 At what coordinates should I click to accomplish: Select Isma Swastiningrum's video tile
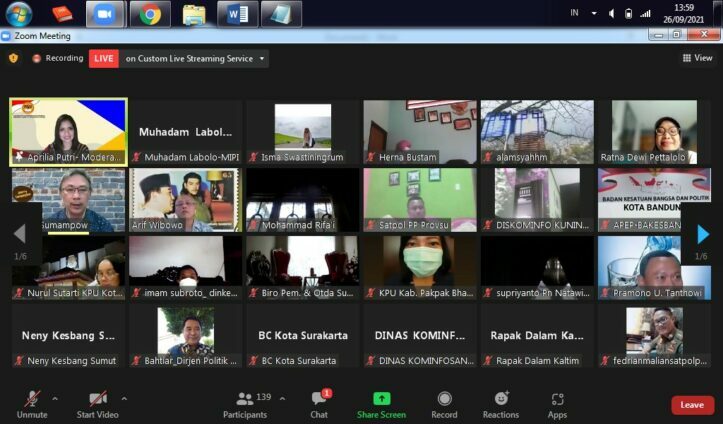[x=302, y=132]
